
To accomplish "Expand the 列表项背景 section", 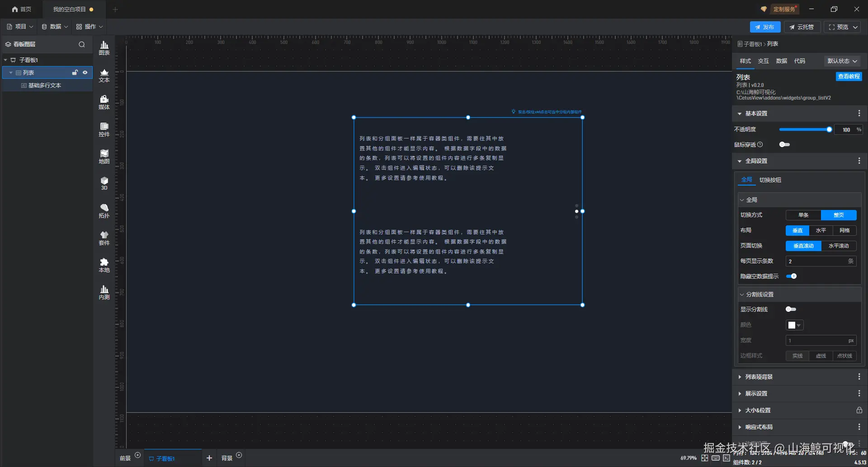I will coord(740,377).
